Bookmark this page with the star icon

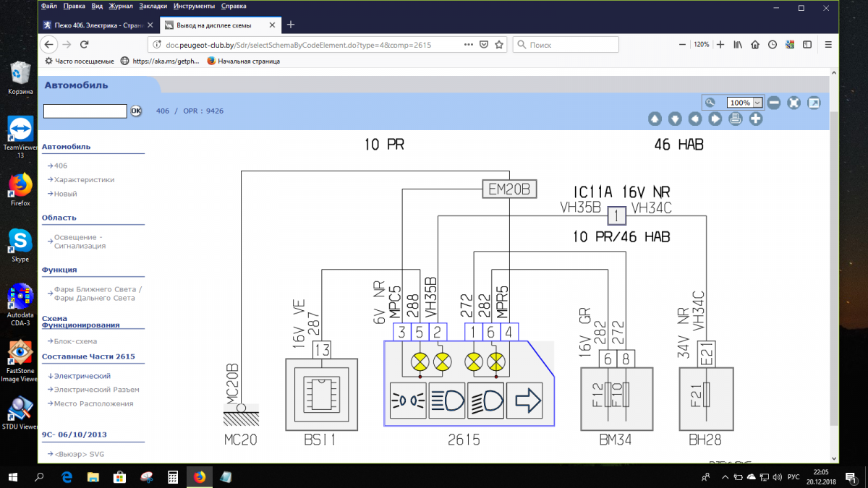point(499,44)
